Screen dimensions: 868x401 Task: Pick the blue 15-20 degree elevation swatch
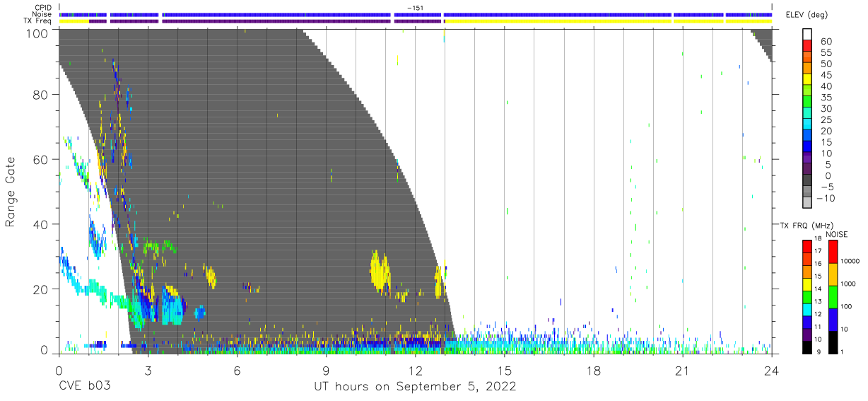click(808, 136)
